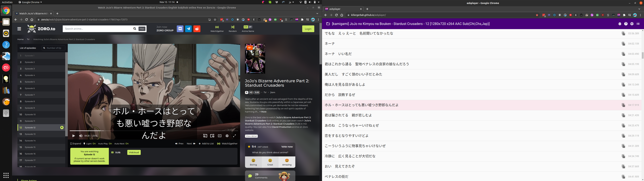644x181 pixels.
Task: Toggle Auto Next setting
Action: (x=121, y=143)
